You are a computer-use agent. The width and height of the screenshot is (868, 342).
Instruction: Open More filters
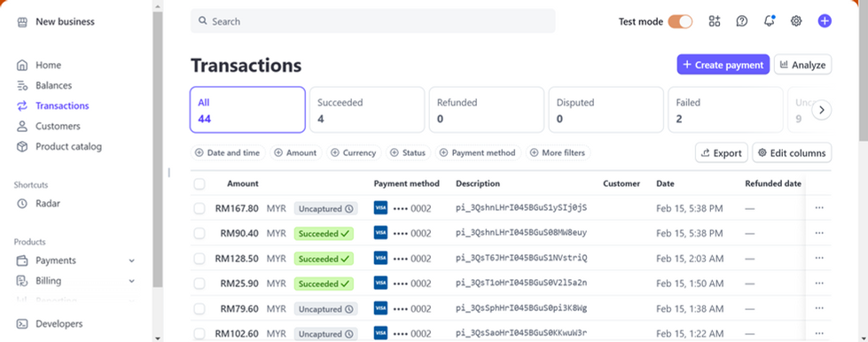(558, 152)
